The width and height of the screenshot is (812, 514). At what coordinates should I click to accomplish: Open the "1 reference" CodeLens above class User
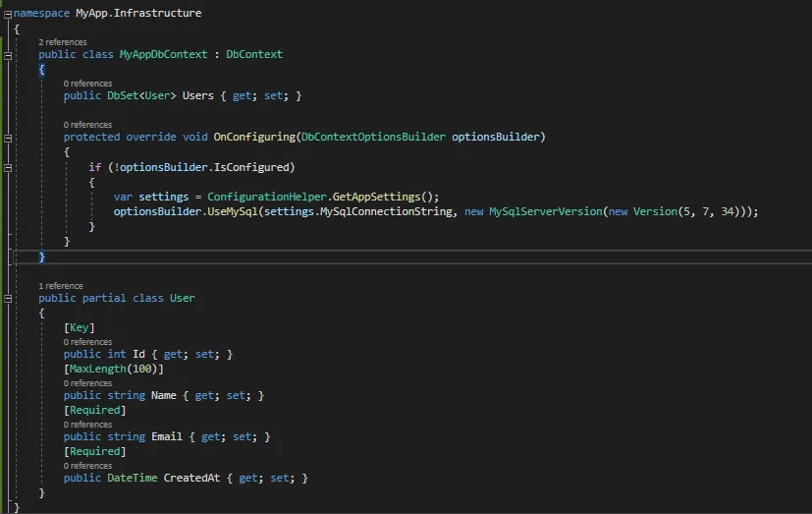pyautogui.click(x=61, y=286)
